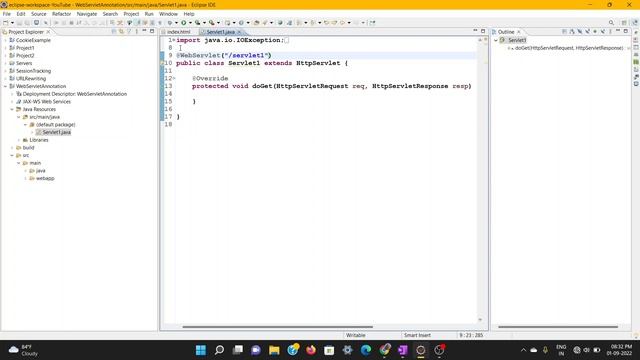The height and width of the screenshot is (360, 640).
Task: Click the Save toolbar icon
Action: 19,23
